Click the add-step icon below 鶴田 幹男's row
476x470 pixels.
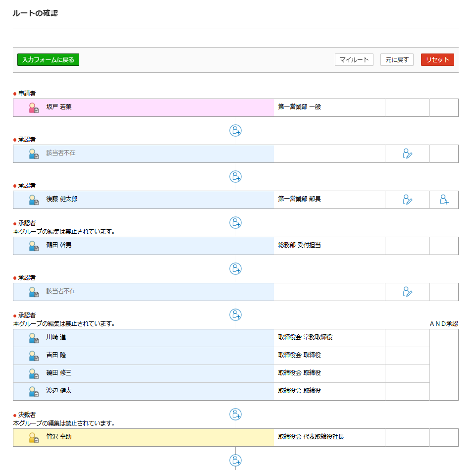pos(235,269)
